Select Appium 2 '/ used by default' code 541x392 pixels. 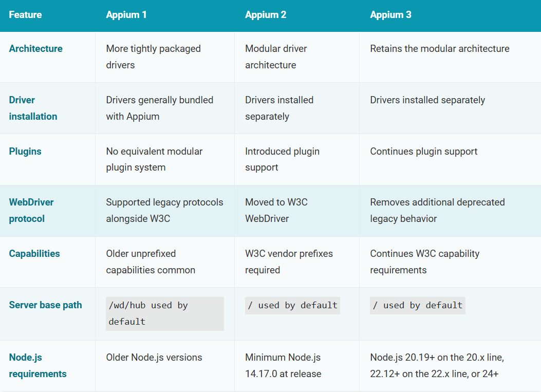(292, 305)
